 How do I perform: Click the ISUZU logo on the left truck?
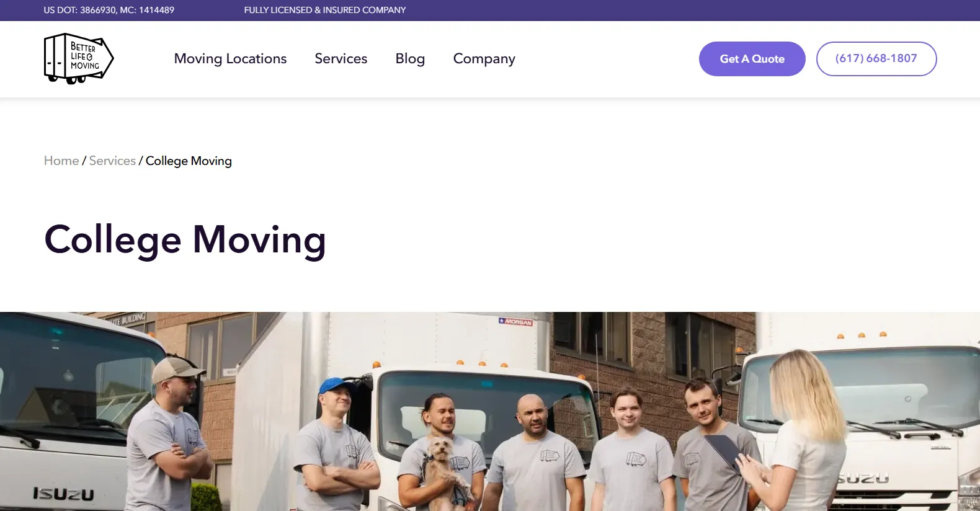coord(63,494)
